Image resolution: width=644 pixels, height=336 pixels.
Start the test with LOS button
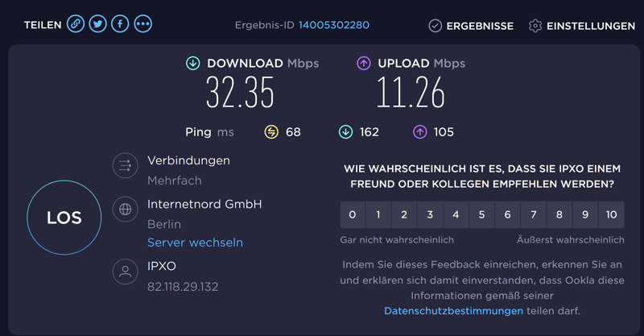(x=64, y=218)
